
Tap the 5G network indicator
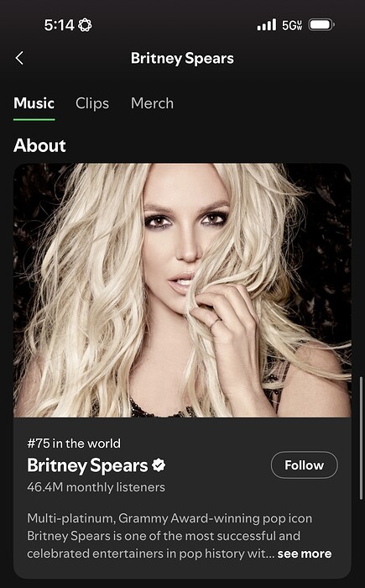pos(292,25)
